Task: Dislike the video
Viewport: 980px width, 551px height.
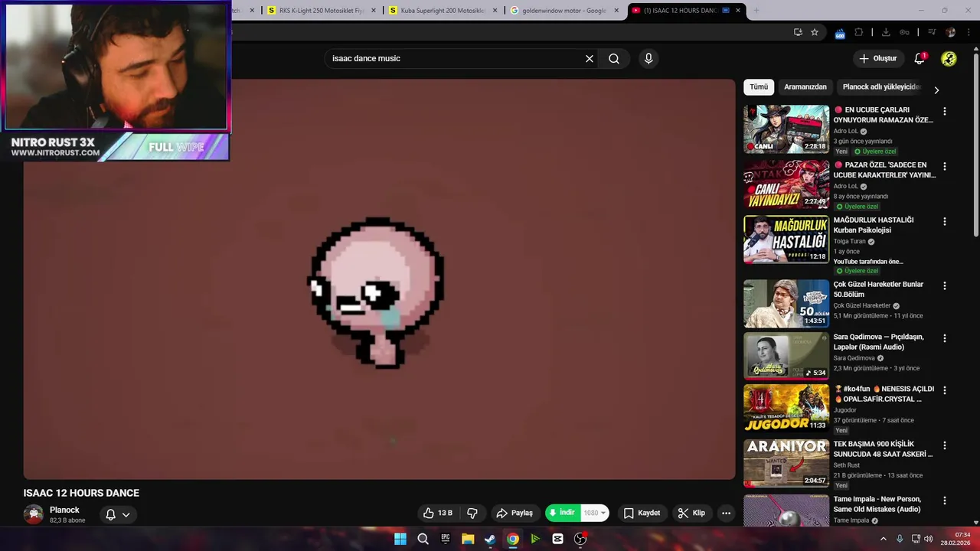Action: click(x=472, y=513)
